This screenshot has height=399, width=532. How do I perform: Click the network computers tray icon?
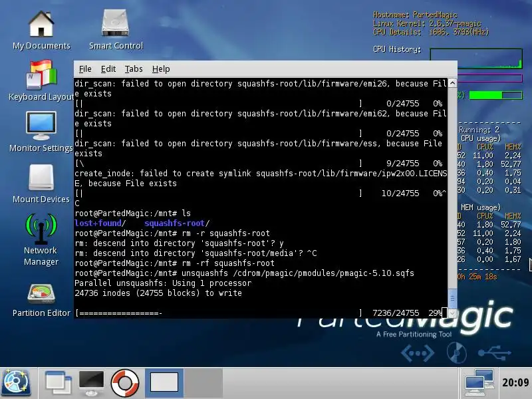click(479, 383)
